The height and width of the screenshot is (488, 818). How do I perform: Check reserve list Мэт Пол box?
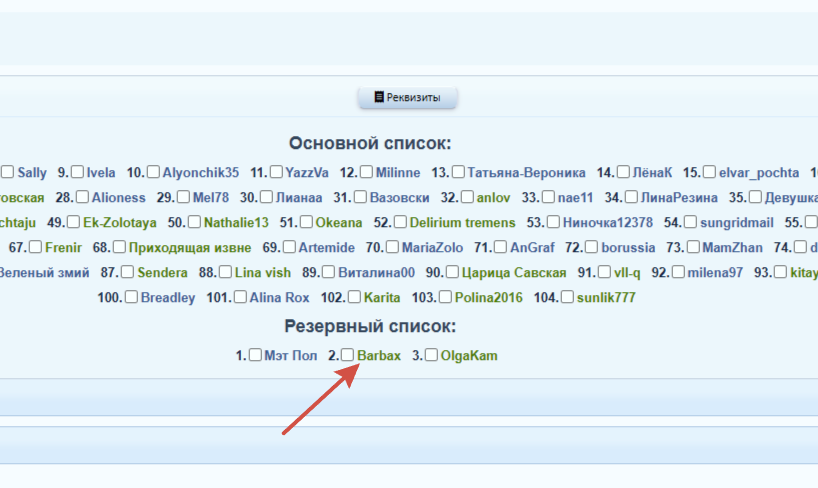tap(255, 355)
